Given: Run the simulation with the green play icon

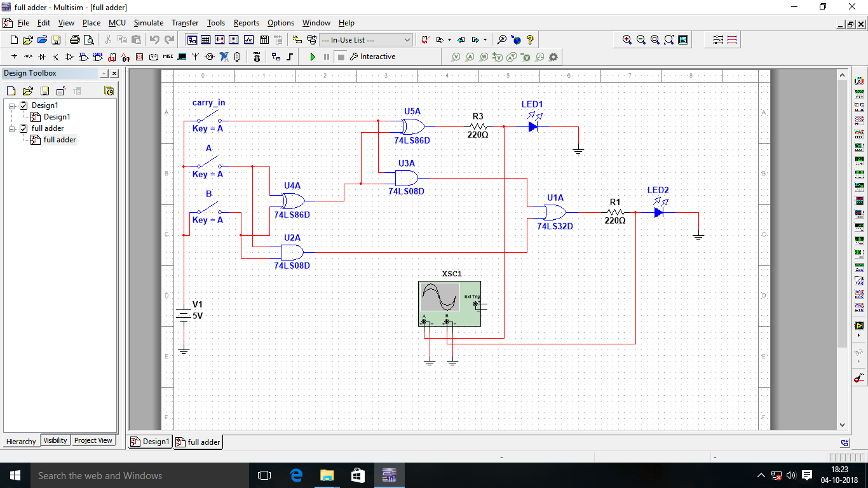Looking at the screenshot, I should tap(313, 57).
